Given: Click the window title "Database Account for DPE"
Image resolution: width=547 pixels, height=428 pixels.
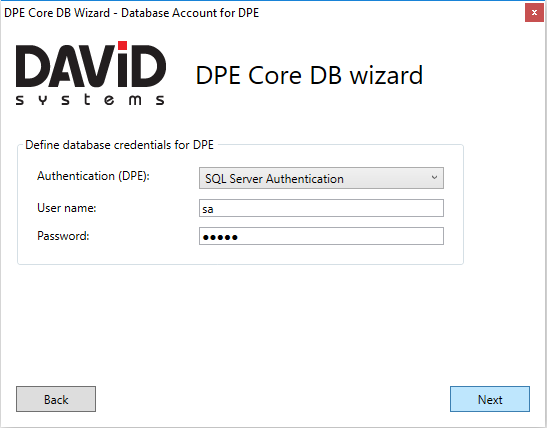Looking at the screenshot, I should coord(190,13).
